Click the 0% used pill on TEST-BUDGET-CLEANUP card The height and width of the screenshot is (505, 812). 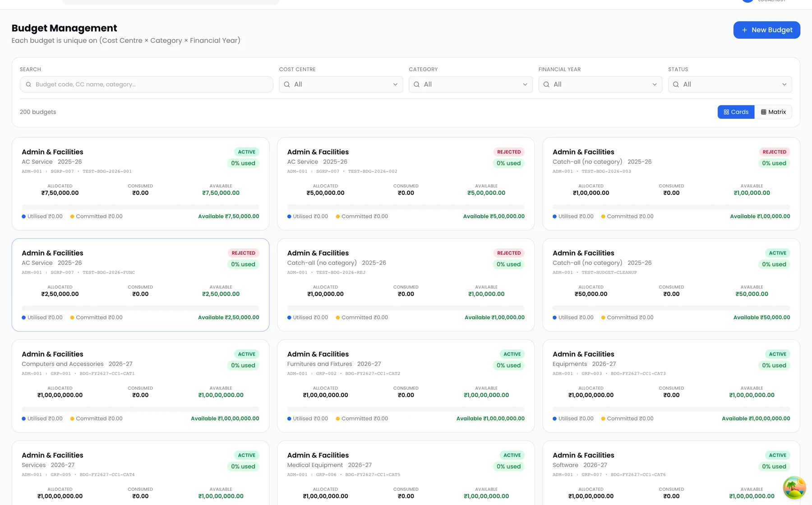tap(774, 264)
